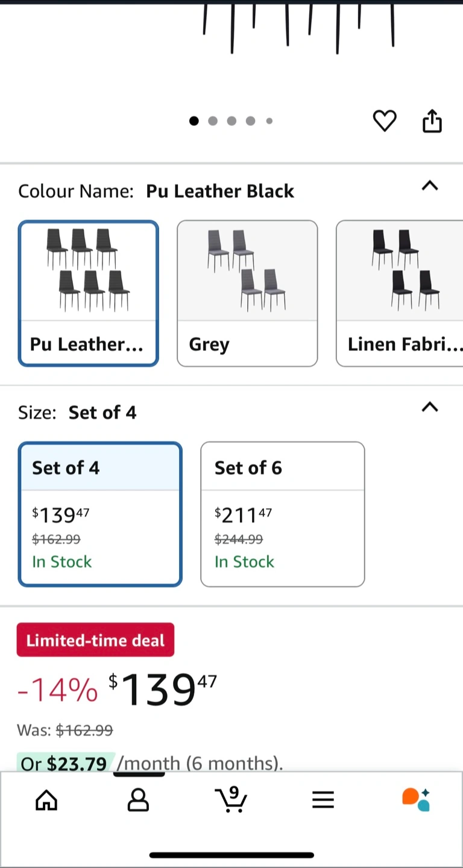This screenshot has height=868, width=463.
Task: Collapse the Colour Name section chevron
Action: click(x=430, y=186)
